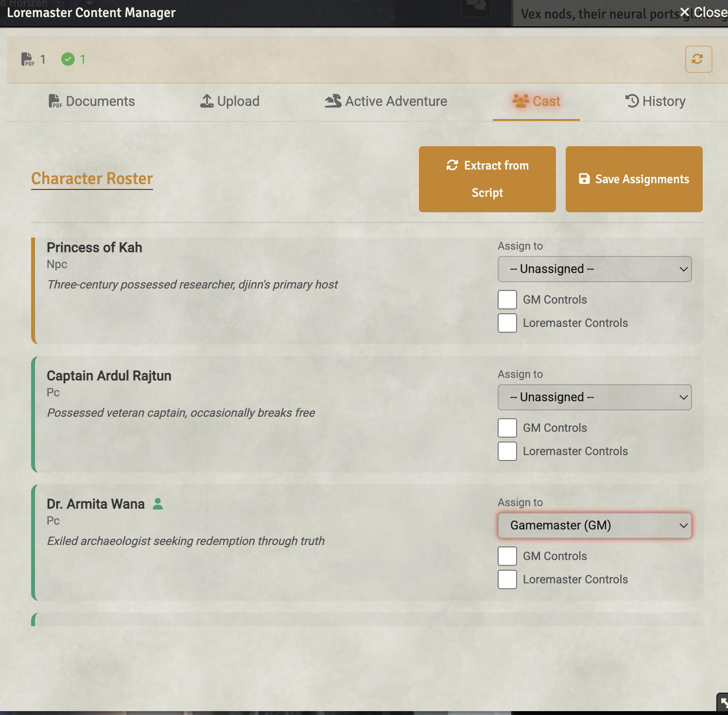Click the group icon on the Cast tab
Image resolution: width=728 pixels, height=715 pixels.
tap(520, 101)
